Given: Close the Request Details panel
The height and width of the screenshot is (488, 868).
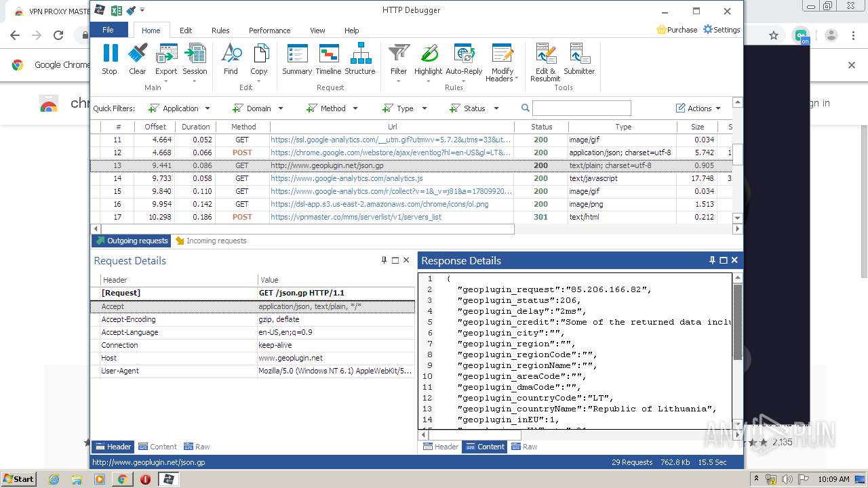Looking at the screenshot, I should click(406, 260).
